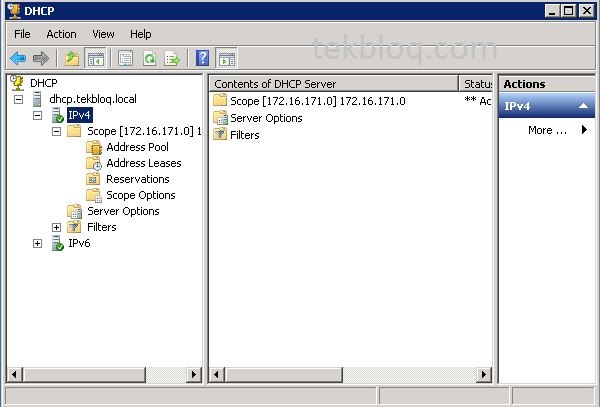Click the Up one level folder icon
600x407 pixels.
coord(72,59)
